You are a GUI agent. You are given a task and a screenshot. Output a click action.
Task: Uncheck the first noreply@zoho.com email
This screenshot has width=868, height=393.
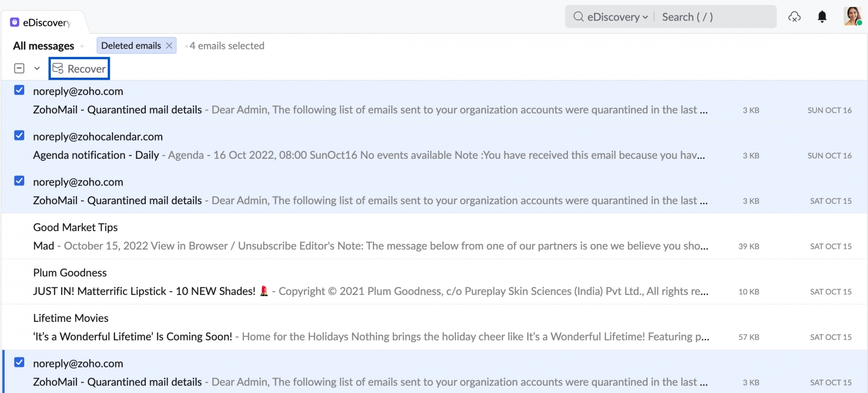point(19,90)
